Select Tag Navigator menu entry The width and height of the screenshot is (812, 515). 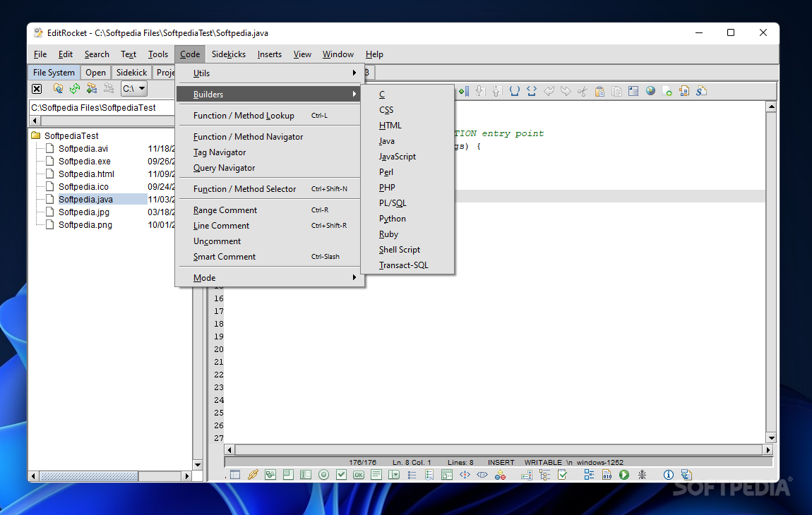(x=269, y=152)
